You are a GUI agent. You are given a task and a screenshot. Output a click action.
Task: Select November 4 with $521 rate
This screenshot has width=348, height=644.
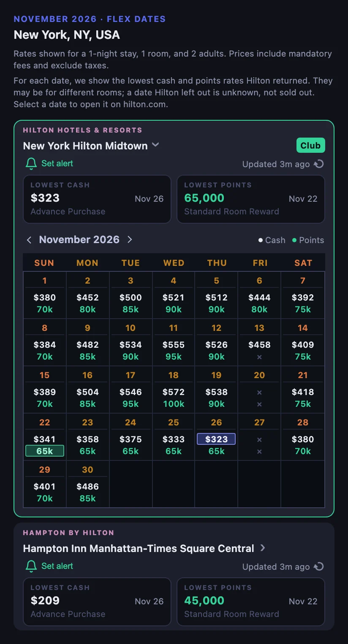click(x=174, y=295)
